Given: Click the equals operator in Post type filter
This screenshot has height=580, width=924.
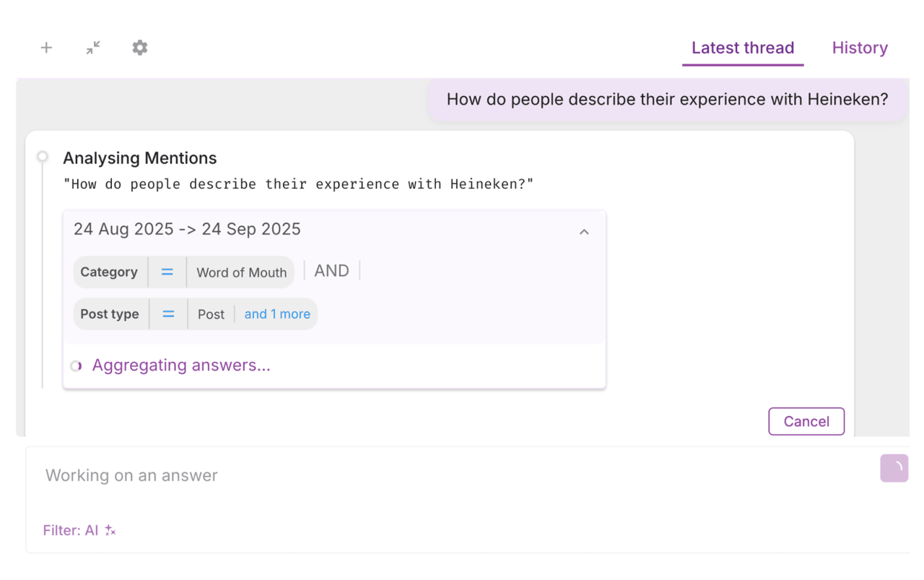Looking at the screenshot, I should click(x=168, y=314).
